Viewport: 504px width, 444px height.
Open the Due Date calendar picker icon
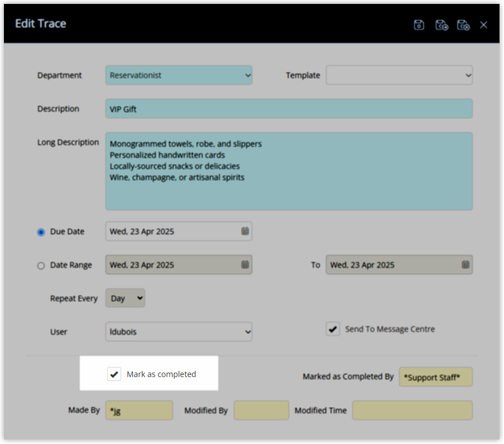(x=245, y=231)
